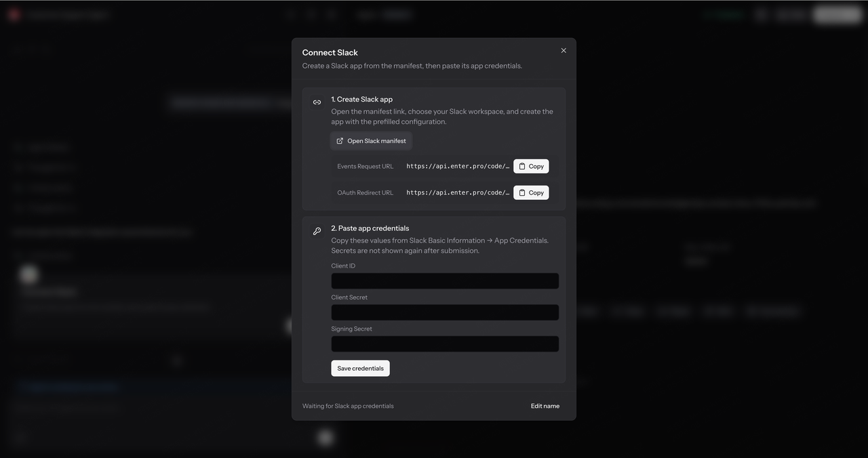This screenshot has height=458, width=868.
Task: Click the Waiting for Slack app credentials status
Action: click(x=348, y=406)
